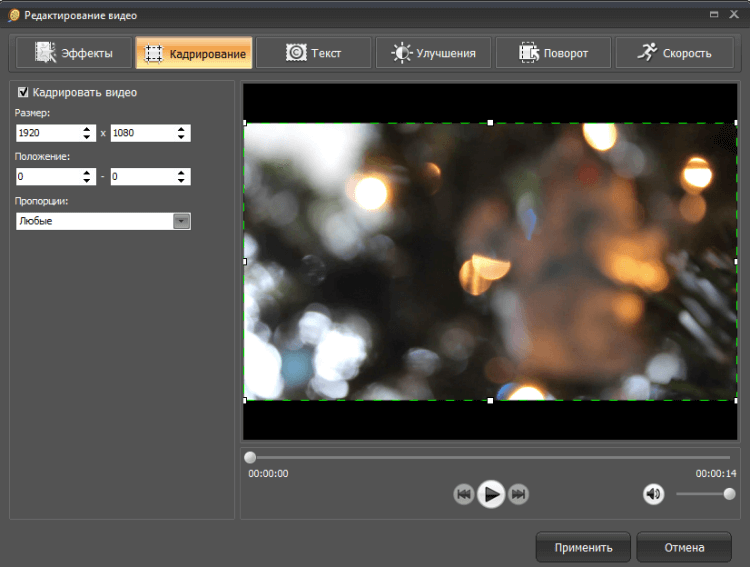Open the Эффекты tab
Viewport: 750px width, 567px height.
(x=74, y=53)
